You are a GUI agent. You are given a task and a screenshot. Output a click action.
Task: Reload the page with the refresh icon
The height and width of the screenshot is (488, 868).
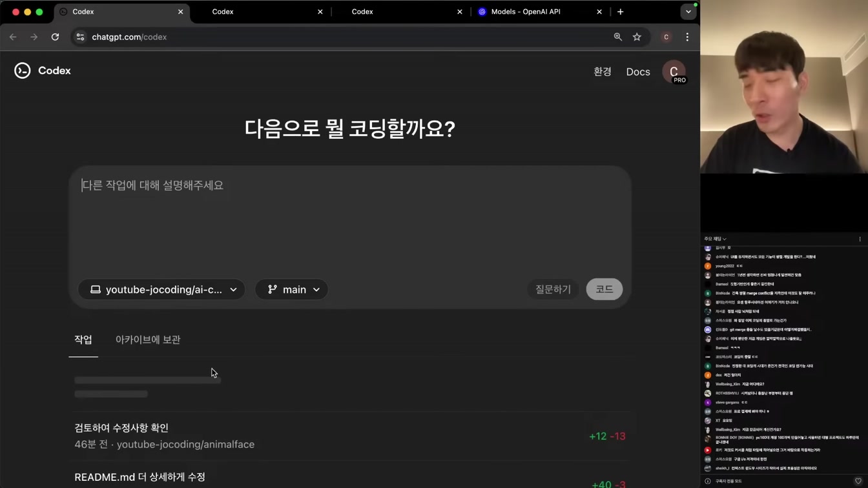click(56, 37)
